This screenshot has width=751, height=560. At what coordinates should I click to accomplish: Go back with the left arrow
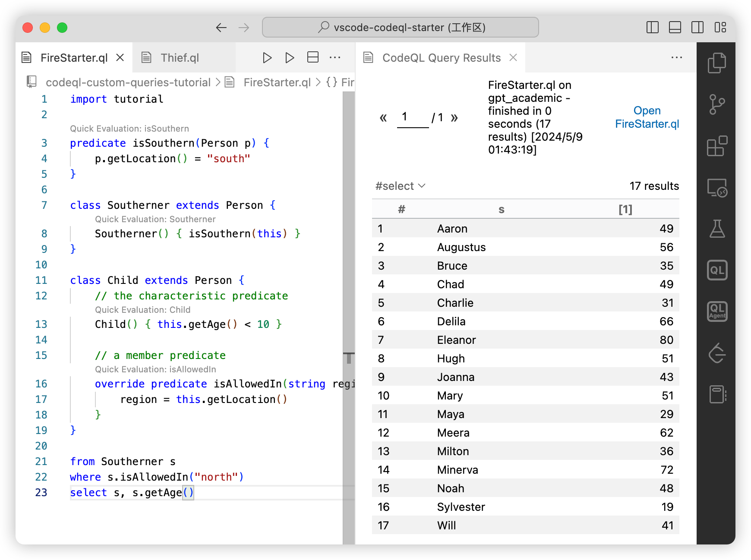click(x=221, y=28)
